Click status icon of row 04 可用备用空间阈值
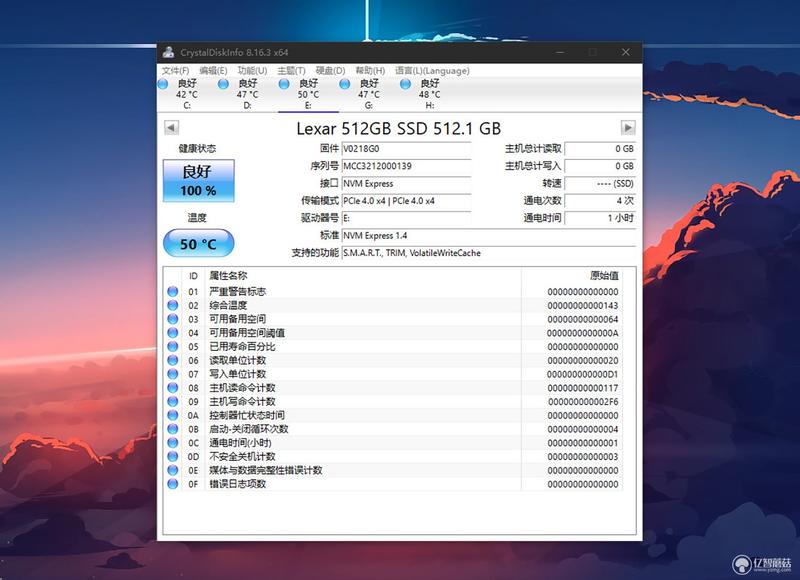 point(172,333)
